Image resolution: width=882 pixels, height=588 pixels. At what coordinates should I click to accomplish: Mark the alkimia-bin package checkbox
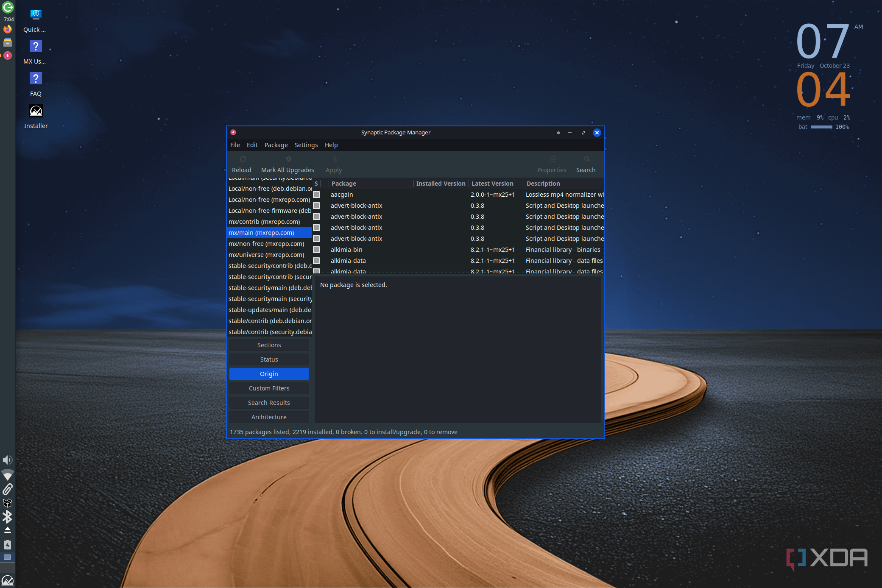click(316, 250)
